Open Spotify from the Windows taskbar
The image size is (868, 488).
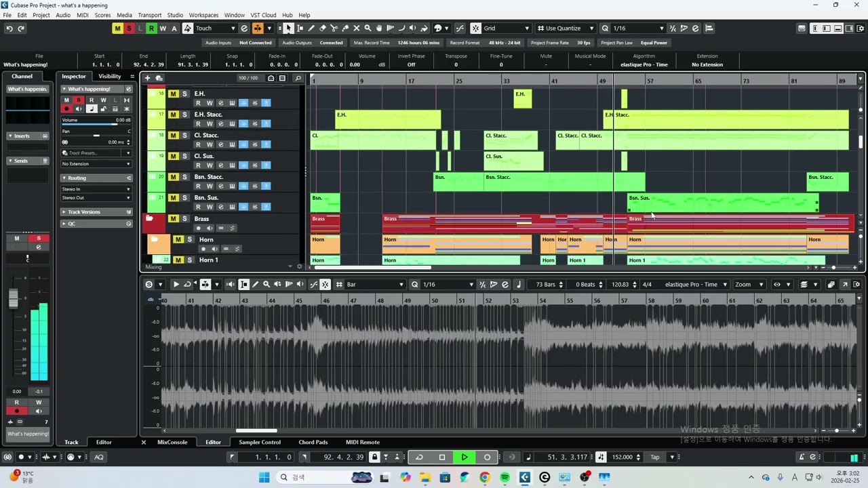tap(505, 477)
